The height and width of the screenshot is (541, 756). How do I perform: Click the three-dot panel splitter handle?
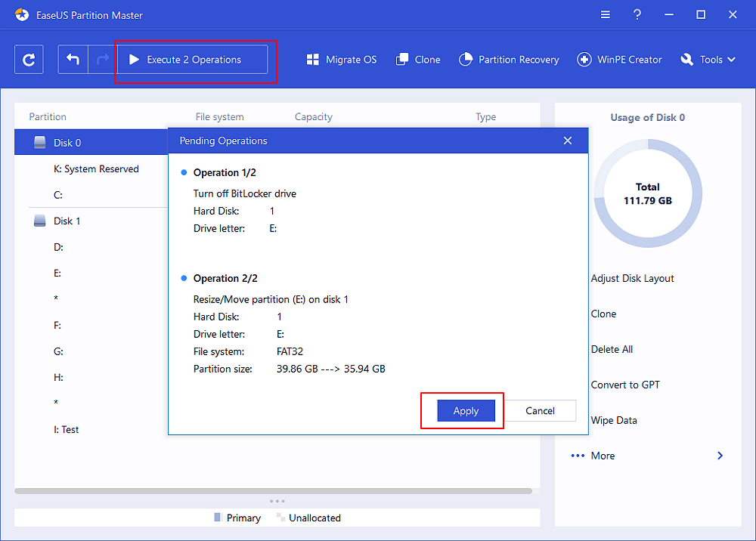[x=277, y=501]
